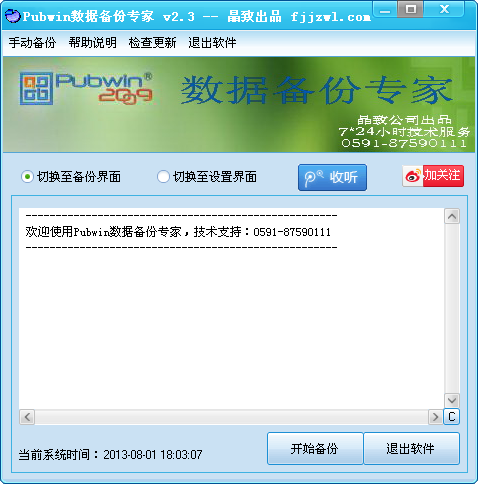Open the 手动备份 menu

(x=32, y=43)
